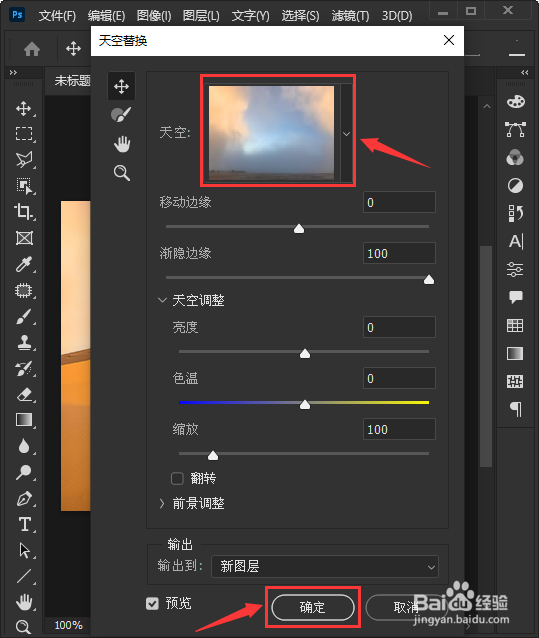This screenshot has width=539, height=638.
Task: Click the 色温 temperature slider handle
Action: tap(305, 404)
